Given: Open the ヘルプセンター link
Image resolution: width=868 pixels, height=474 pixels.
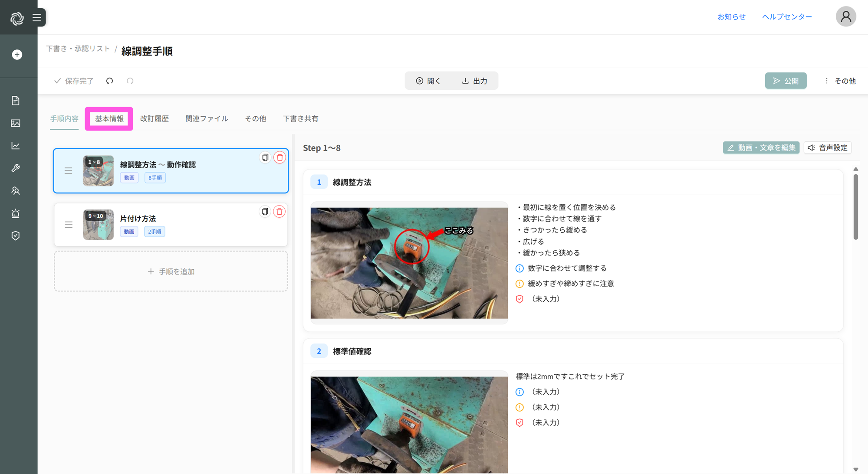Looking at the screenshot, I should pos(787,17).
